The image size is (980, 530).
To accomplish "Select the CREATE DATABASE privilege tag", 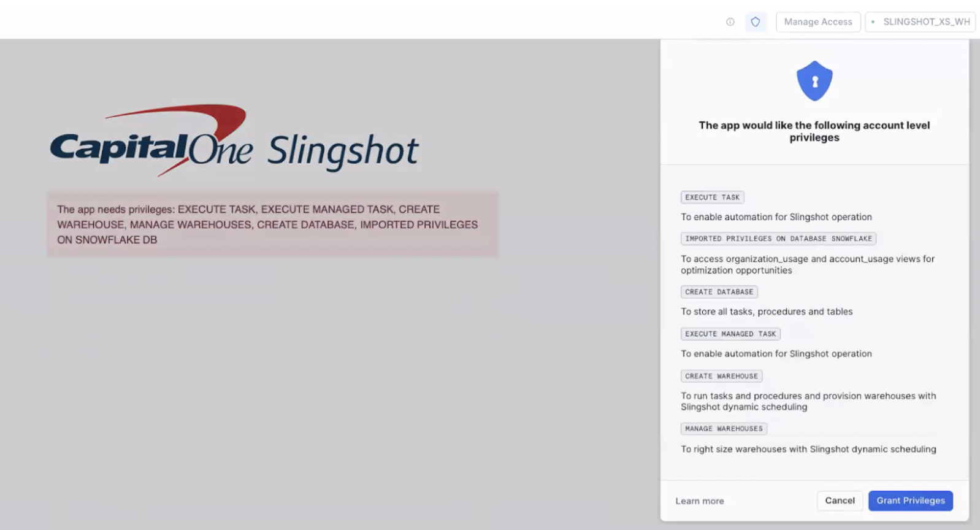I will point(719,292).
